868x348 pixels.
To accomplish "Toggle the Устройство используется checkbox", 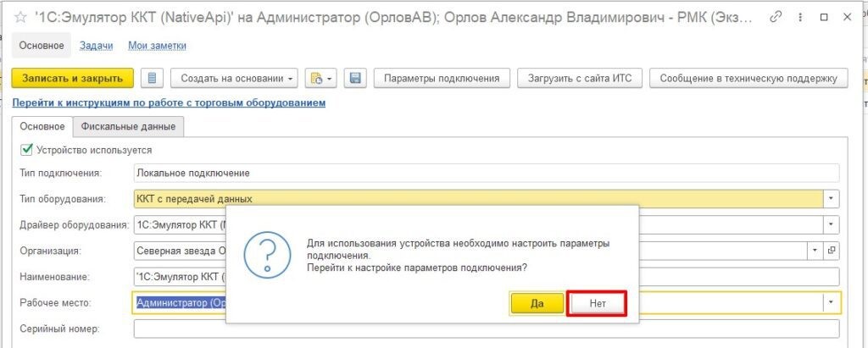I will coord(26,150).
